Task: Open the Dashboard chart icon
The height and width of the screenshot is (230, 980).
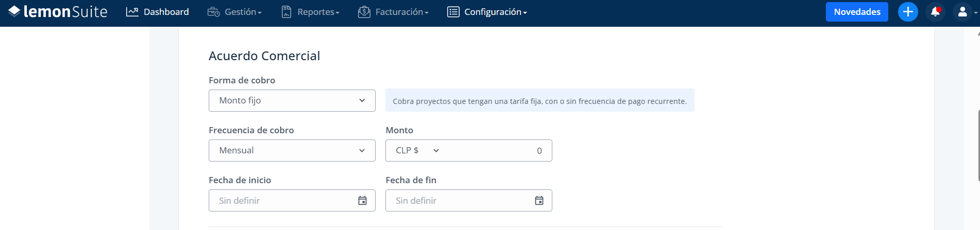Action: 132,12
